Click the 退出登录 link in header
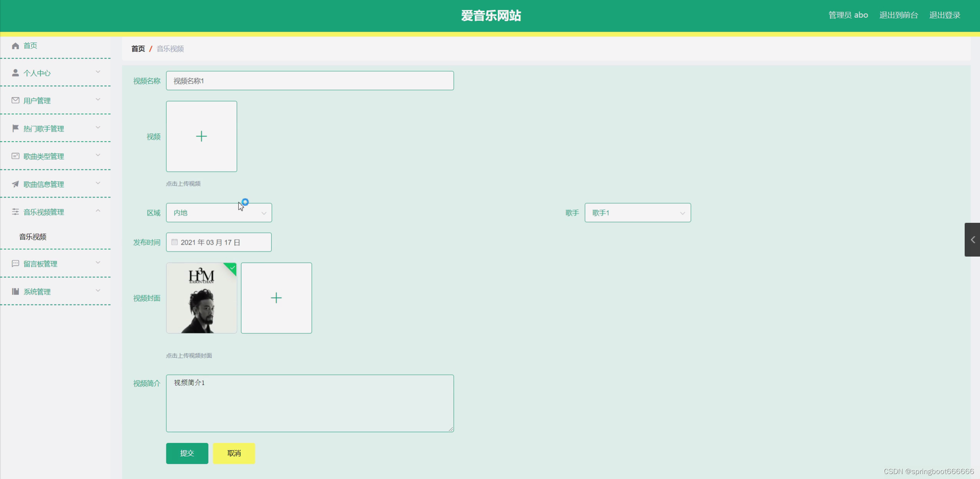The image size is (980, 479). pyautogui.click(x=944, y=15)
